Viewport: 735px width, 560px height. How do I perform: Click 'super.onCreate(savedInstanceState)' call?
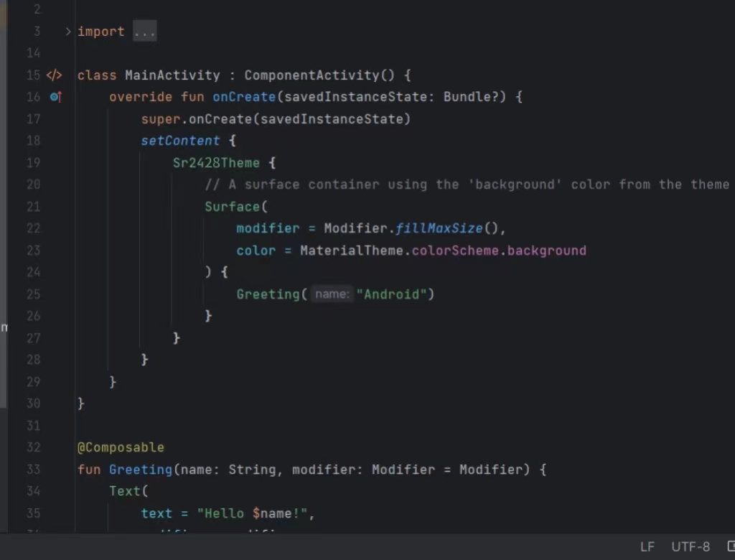[276, 119]
